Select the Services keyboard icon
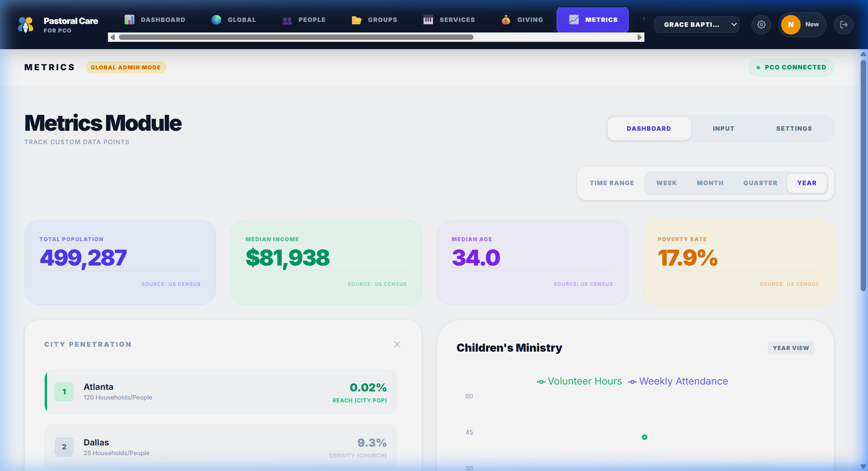 [x=428, y=19]
